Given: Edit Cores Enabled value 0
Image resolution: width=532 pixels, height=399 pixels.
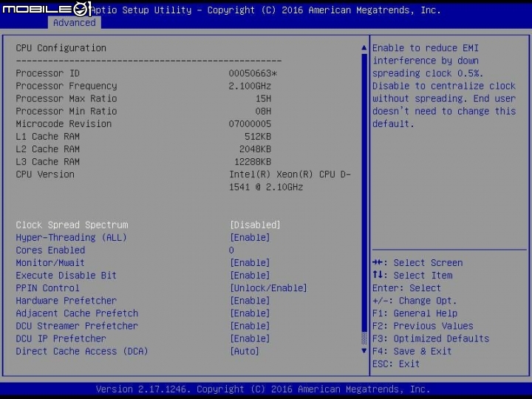Looking at the screenshot, I should 231,250.
